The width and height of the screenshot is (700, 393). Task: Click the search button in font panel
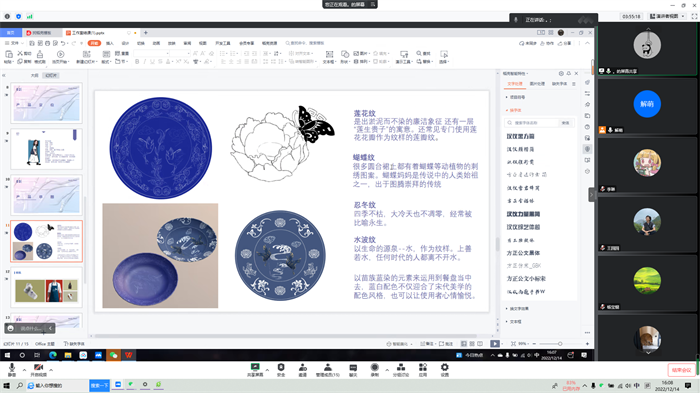pyautogui.click(x=565, y=123)
